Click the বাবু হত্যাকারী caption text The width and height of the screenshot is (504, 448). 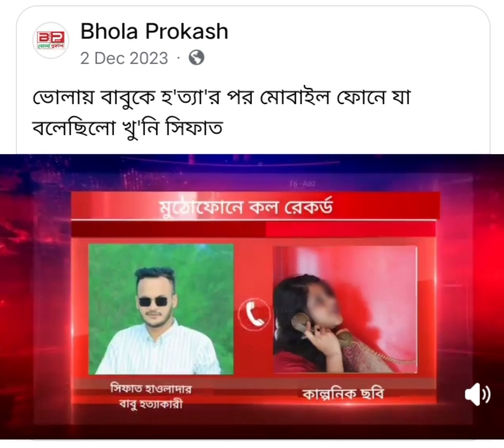tap(151, 404)
